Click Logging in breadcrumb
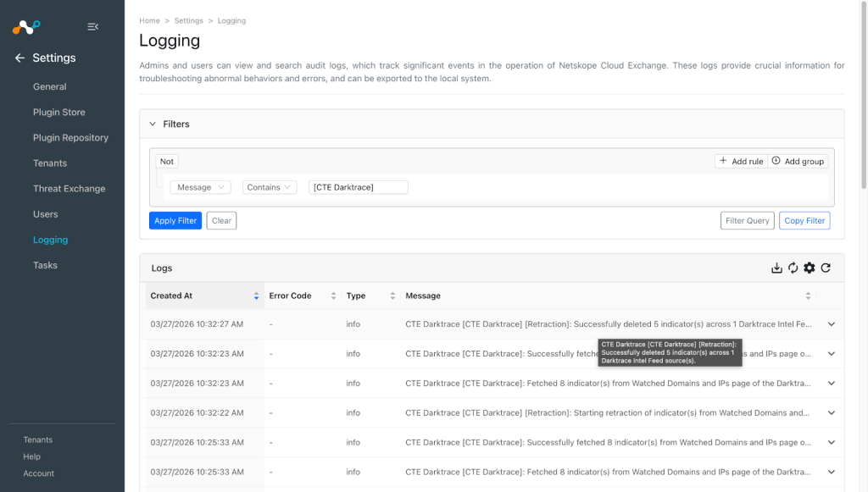This screenshot has width=868, height=492. pyautogui.click(x=231, y=20)
